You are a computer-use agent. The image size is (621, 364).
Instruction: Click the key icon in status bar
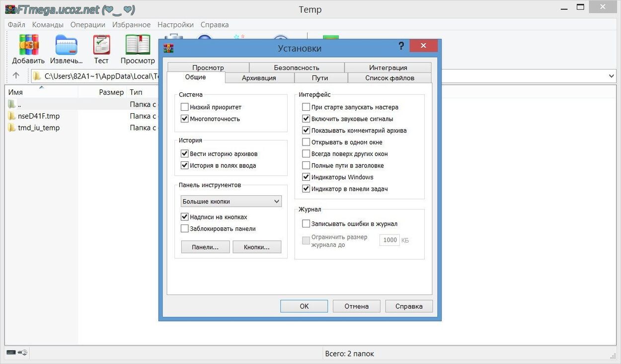click(x=22, y=353)
